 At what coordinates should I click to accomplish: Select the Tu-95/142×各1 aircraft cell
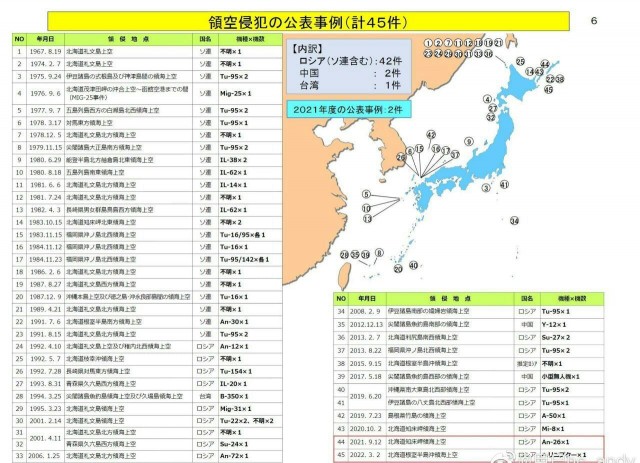click(x=250, y=259)
